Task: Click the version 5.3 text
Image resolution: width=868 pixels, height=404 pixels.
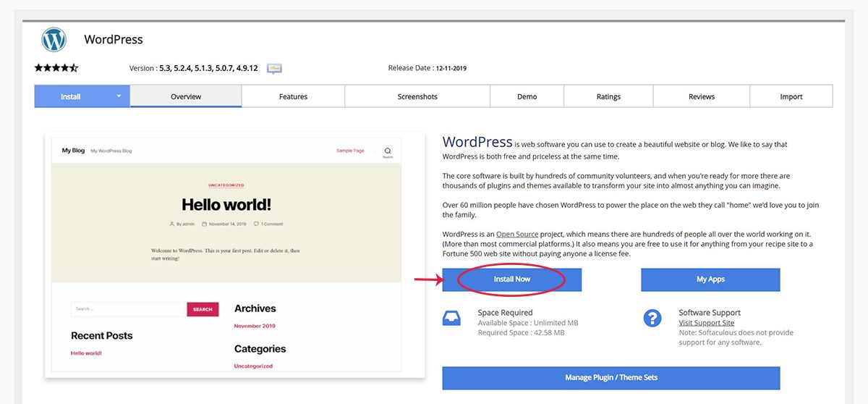Action: [164, 68]
